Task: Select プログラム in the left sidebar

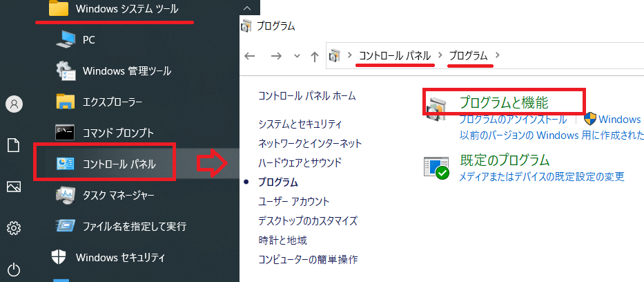Action: point(277,182)
